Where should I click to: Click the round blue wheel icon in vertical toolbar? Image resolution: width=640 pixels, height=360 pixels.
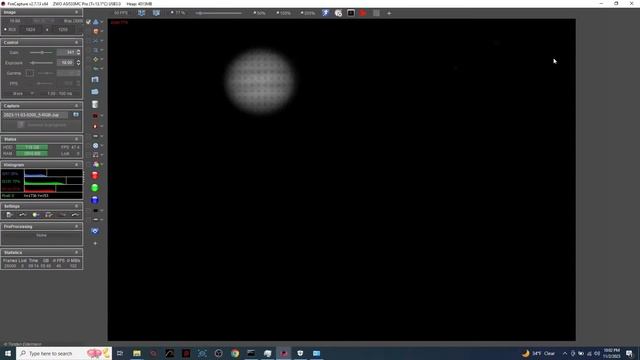click(96, 145)
